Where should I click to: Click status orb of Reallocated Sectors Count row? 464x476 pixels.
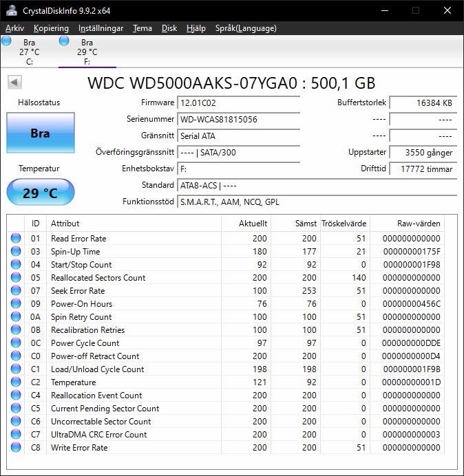coord(16,277)
